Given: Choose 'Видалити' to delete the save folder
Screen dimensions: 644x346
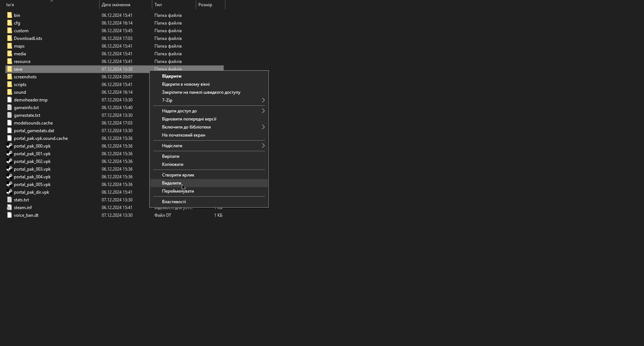Looking at the screenshot, I should pyautogui.click(x=209, y=183).
